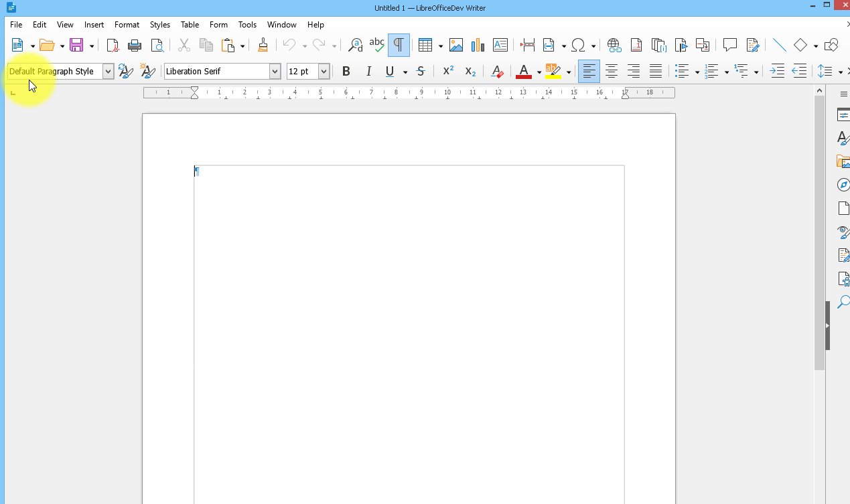Toggle formatting marks pilcrow button
850x504 pixels.
(399, 46)
